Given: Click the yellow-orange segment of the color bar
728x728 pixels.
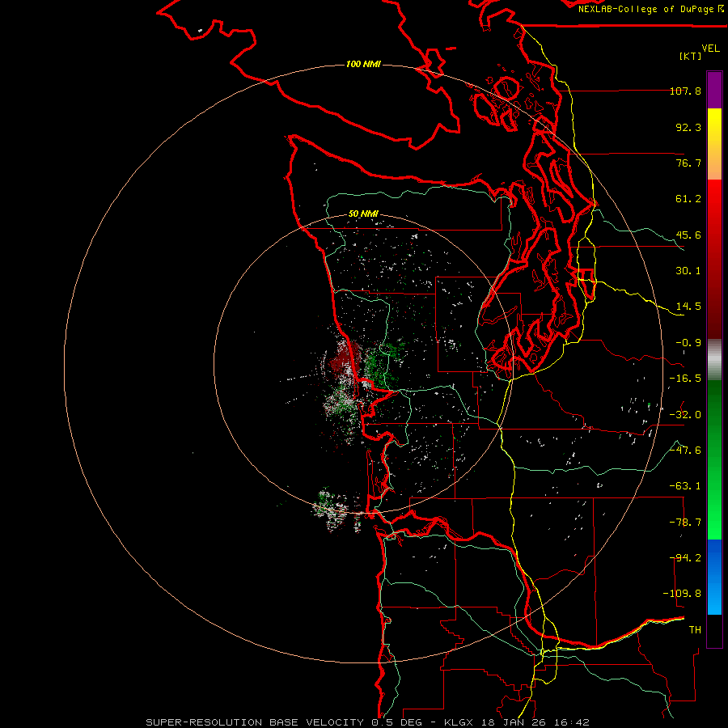Looking at the screenshot, I should 714,144.
